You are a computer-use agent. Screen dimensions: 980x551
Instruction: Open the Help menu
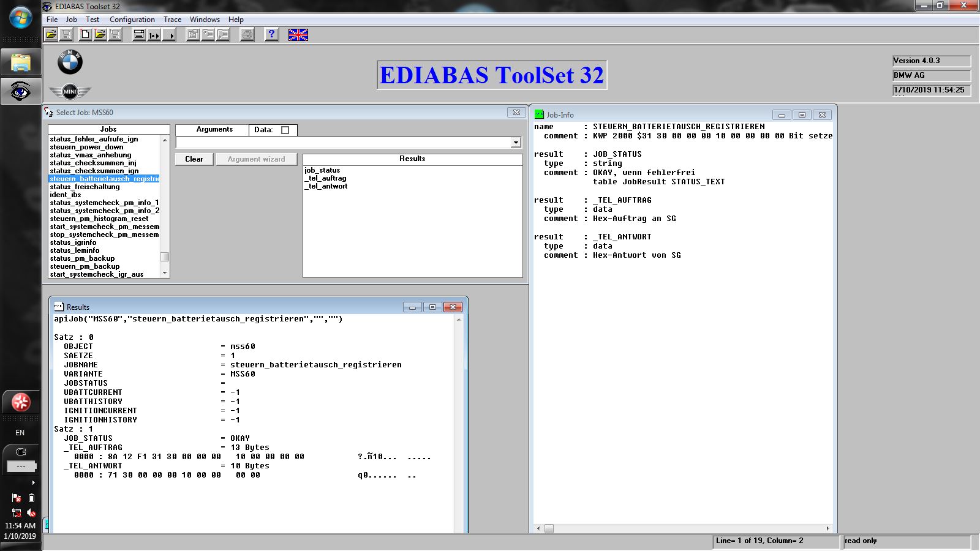(x=236, y=20)
